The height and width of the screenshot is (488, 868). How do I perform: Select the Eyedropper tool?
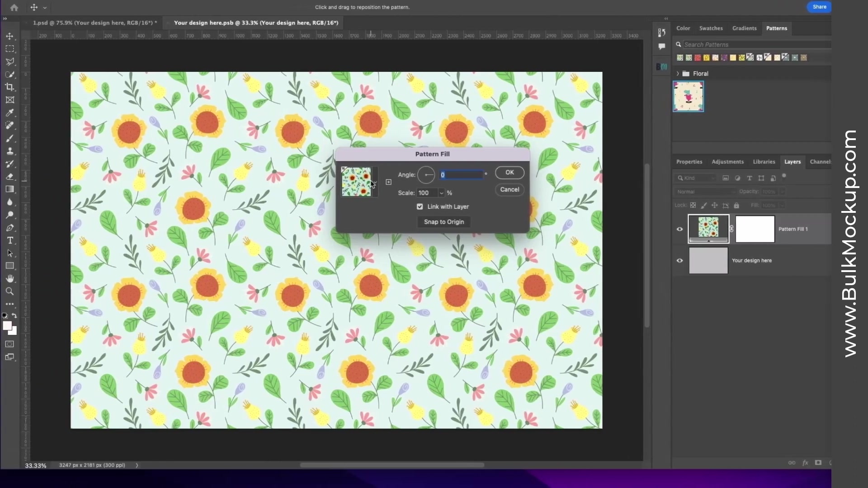[10, 113]
